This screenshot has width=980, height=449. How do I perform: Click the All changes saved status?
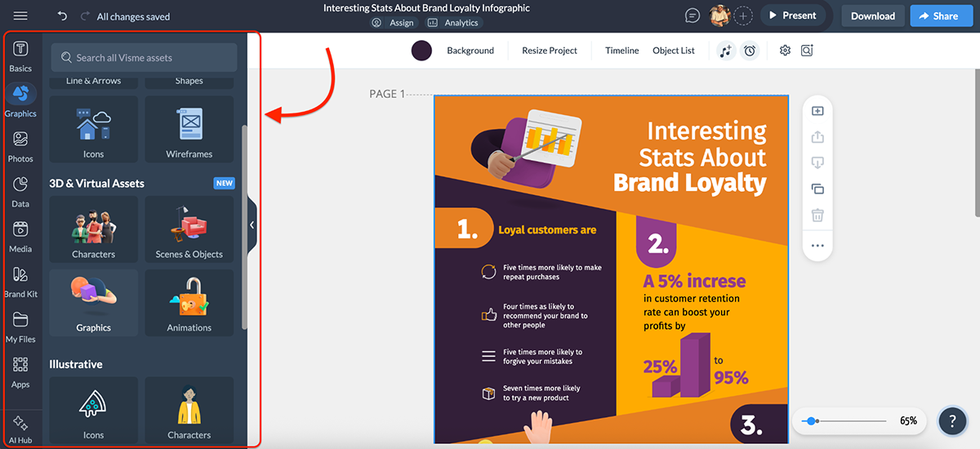coord(133,16)
